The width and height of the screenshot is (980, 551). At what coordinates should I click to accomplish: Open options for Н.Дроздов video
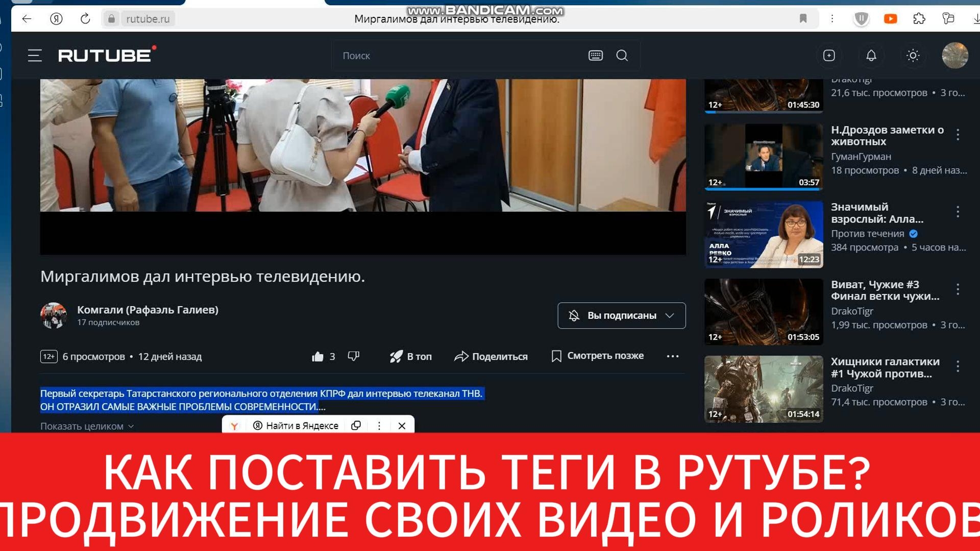click(958, 135)
